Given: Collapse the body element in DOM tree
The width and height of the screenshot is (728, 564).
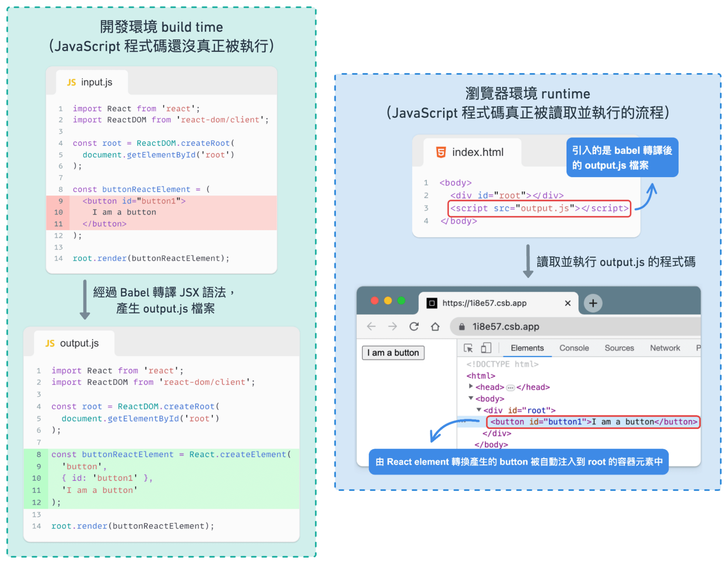Looking at the screenshot, I should pyautogui.click(x=471, y=398).
